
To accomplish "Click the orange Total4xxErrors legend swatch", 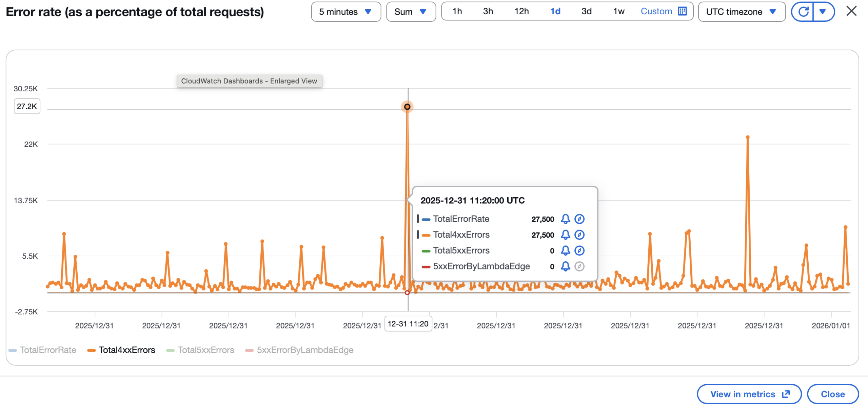I will point(91,350).
